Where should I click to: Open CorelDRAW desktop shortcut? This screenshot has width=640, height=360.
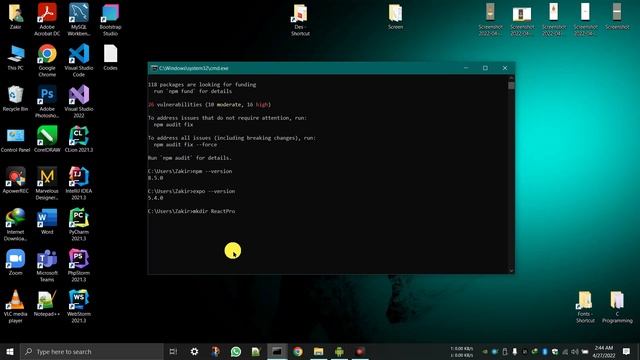click(x=47, y=140)
